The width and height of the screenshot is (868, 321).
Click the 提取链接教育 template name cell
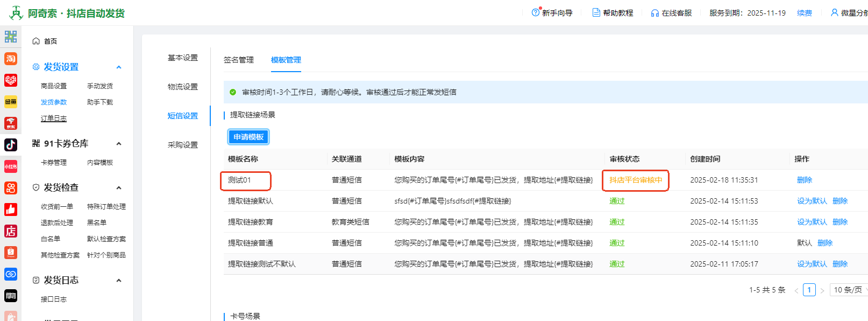click(251, 222)
